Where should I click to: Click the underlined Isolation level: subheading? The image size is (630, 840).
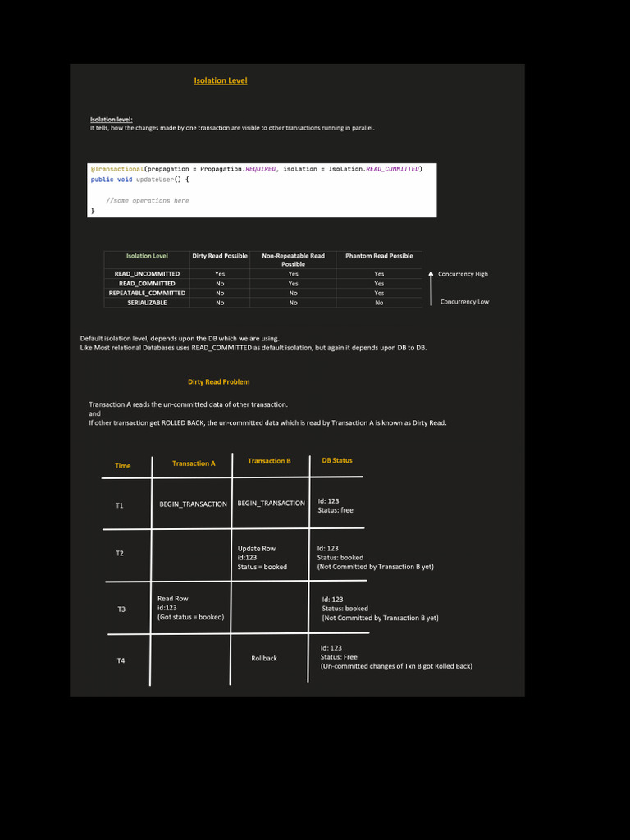click(112, 120)
